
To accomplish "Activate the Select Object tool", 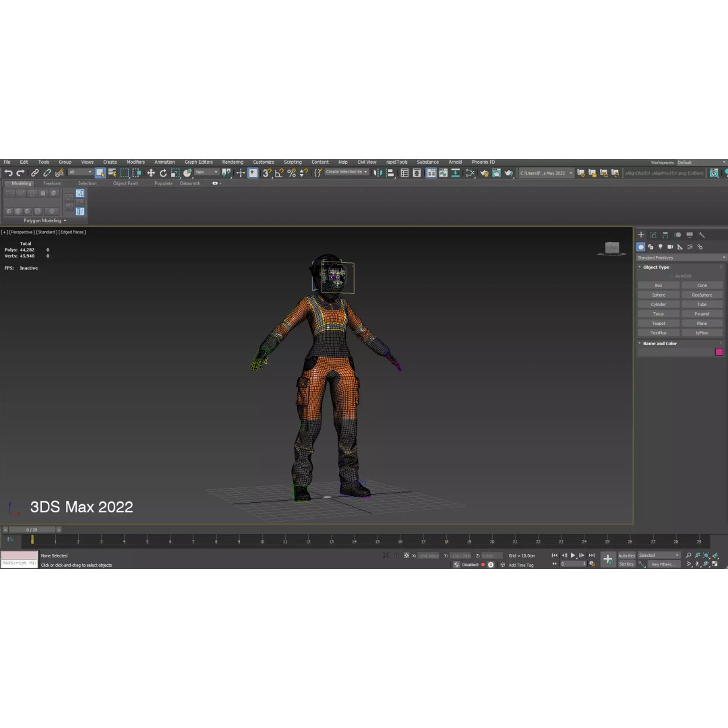I will pos(100,173).
